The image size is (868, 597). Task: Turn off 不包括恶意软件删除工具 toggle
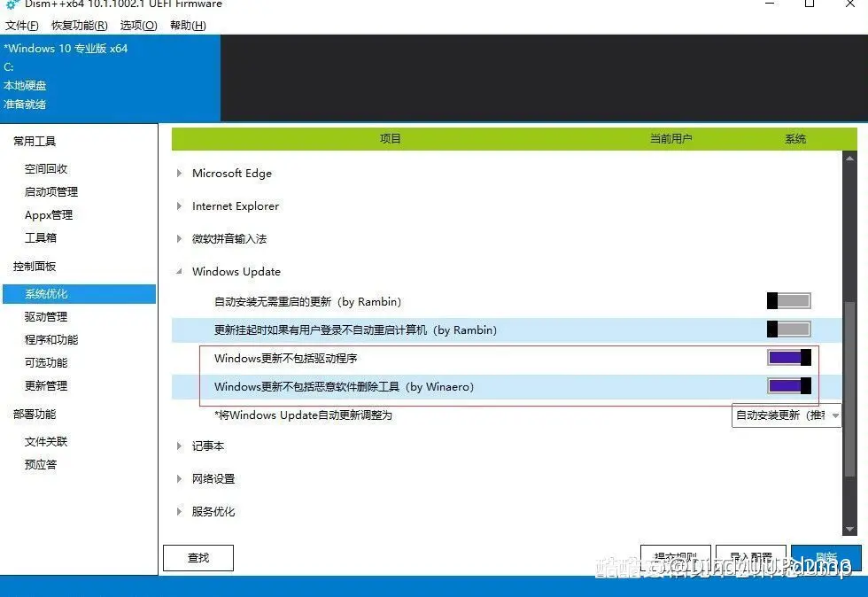click(x=788, y=385)
